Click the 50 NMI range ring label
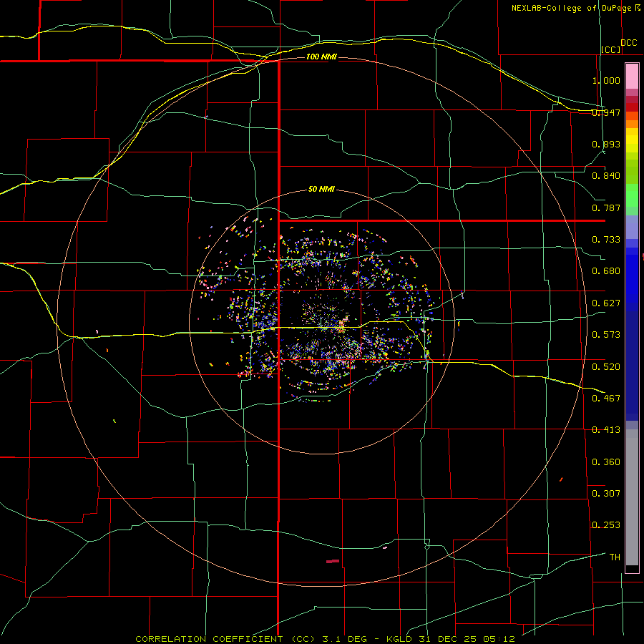This screenshot has width=644, height=644. click(321, 190)
